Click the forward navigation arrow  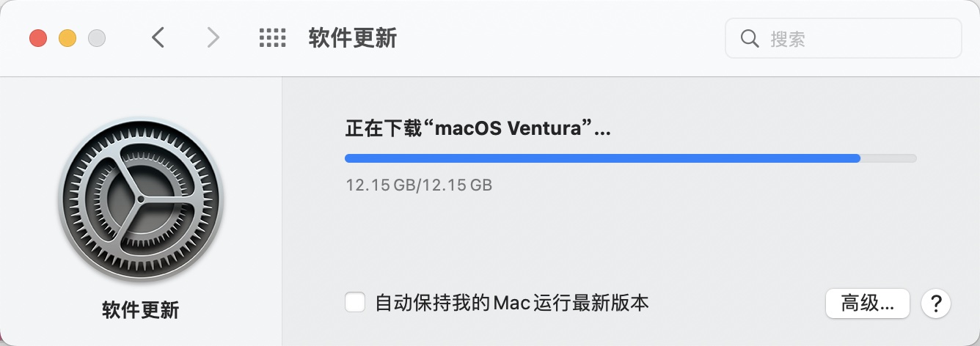pyautogui.click(x=213, y=38)
